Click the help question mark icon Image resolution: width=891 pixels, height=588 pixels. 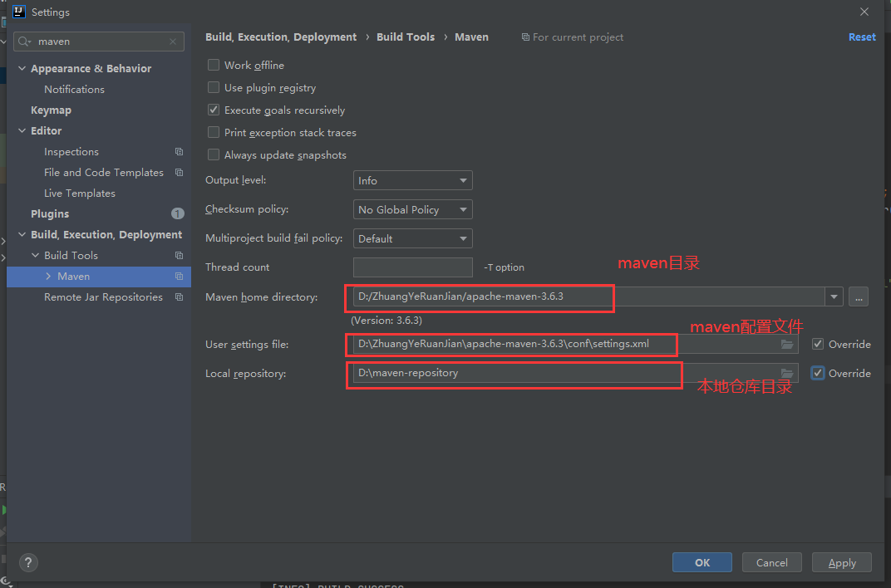28,562
